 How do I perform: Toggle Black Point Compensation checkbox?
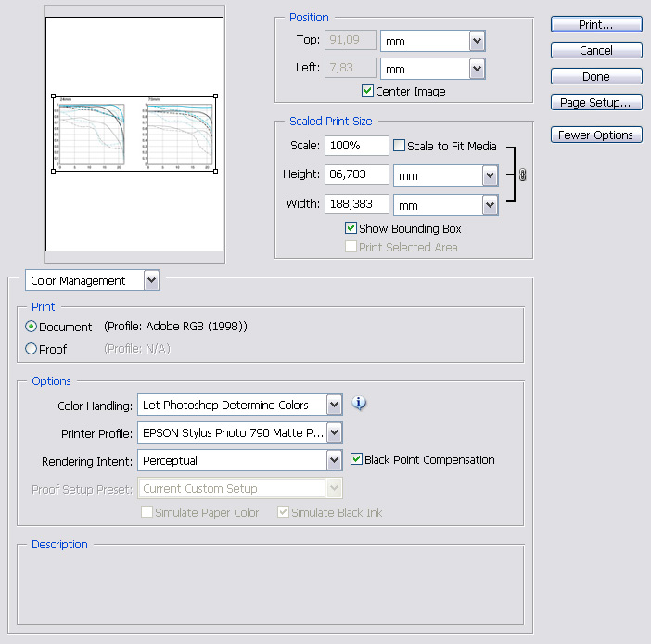point(357,459)
